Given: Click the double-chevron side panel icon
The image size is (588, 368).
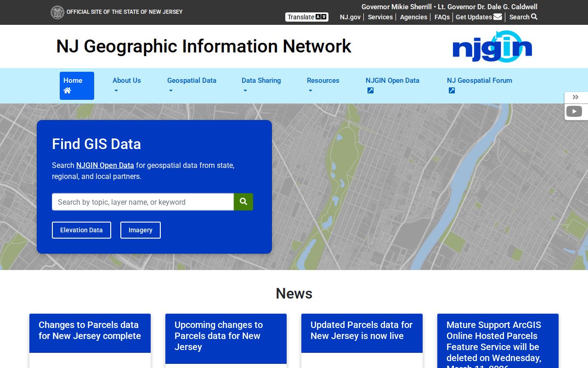Looking at the screenshot, I should tap(576, 97).
